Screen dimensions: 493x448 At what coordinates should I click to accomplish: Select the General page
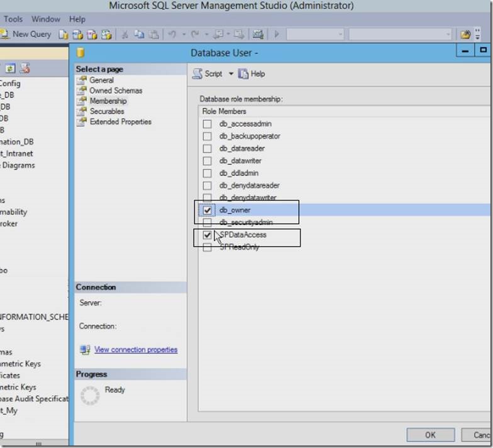[x=102, y=81]
